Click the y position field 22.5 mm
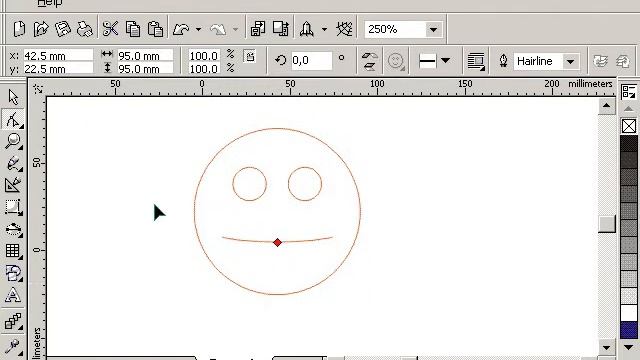Viewport: 640px width, 360px height. [x=58, y=69]
